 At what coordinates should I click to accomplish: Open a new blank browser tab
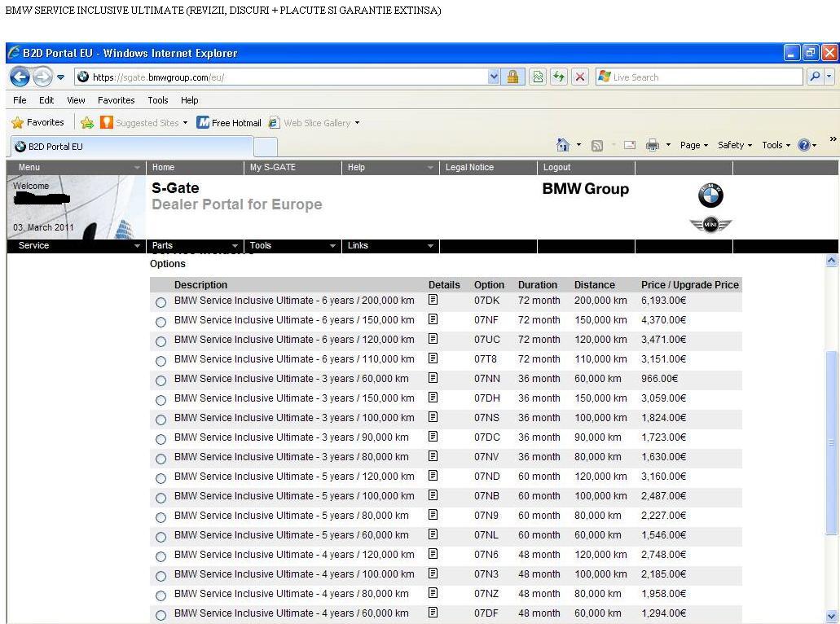pyautogui.click(x=265, y=147)
